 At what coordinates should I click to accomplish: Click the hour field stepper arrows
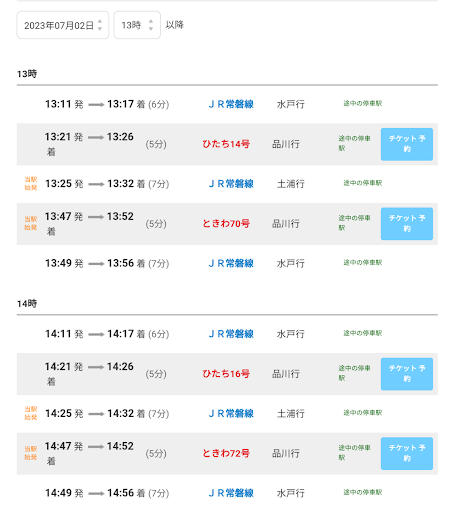pyautogui.click(x=151, y=25)
